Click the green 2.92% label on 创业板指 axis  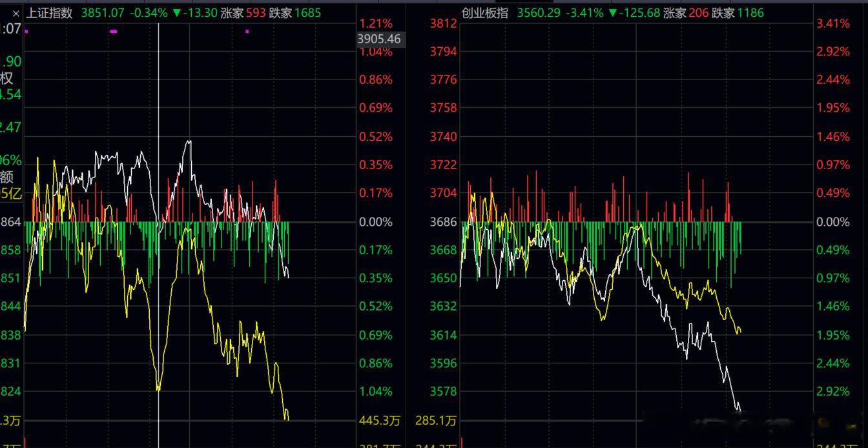tap(833, 391)
